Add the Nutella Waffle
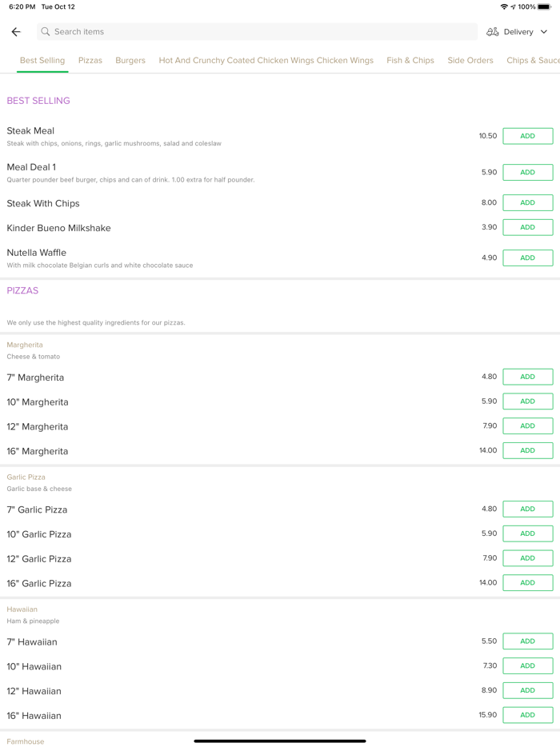560x747 pixels. click(x=527, y=258)
